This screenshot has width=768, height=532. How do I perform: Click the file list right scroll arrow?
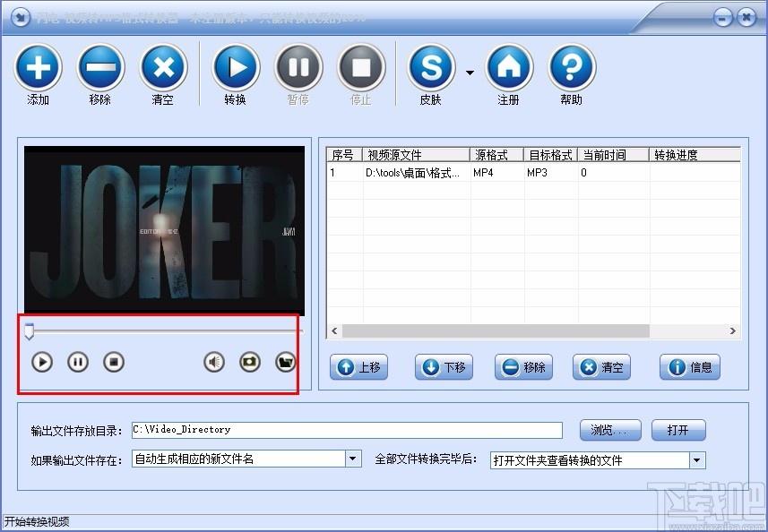(732, 330)
